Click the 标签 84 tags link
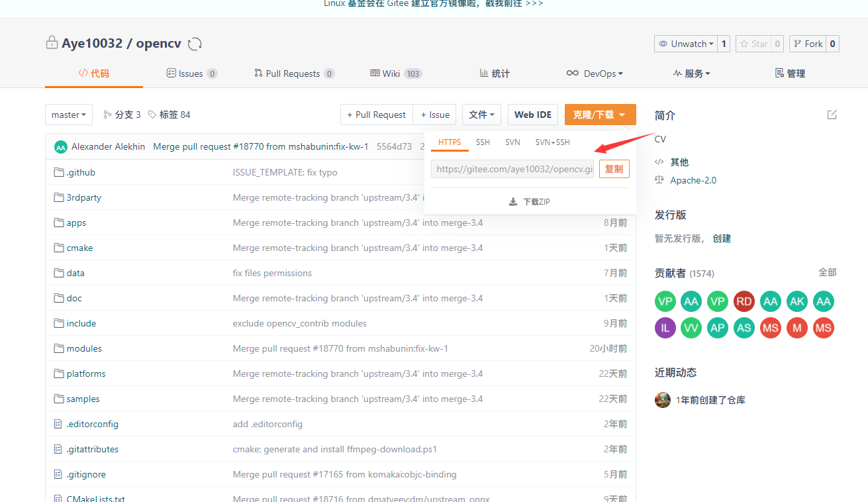Screen dimensions: 868x502 (x=169, y=115)
